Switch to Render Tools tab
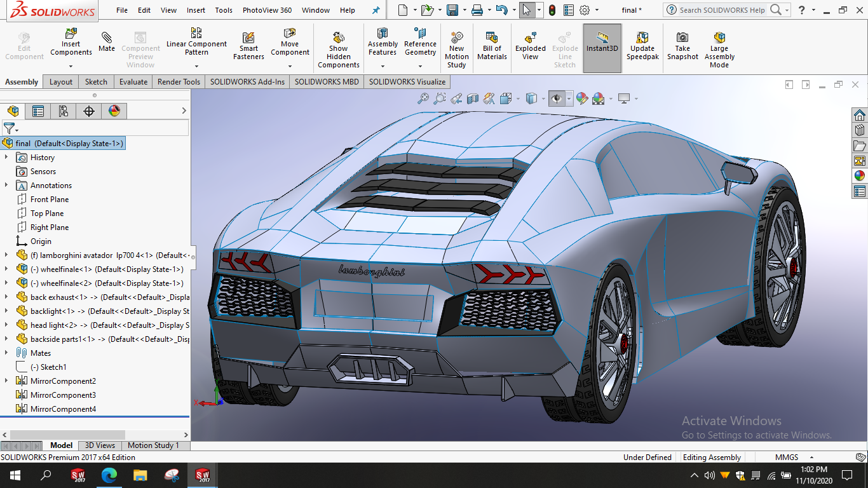Screen dimensions: 868x488 (179, 81)
